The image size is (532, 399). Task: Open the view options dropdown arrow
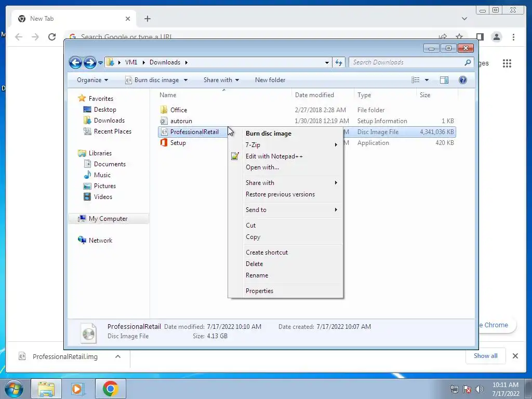pos(427,80)
